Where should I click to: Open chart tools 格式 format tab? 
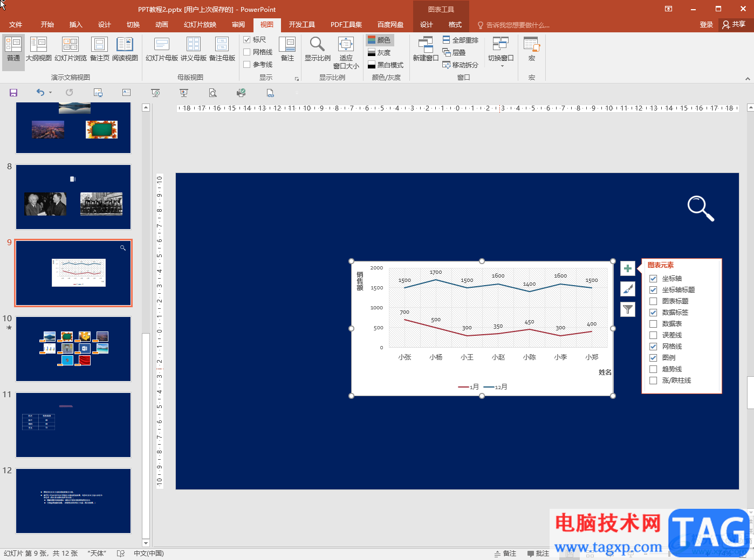(455, 25)
